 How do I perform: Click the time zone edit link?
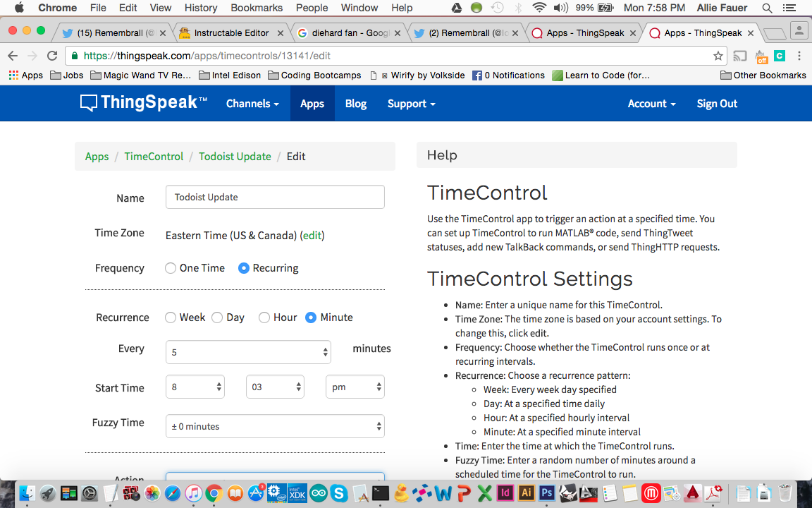[x=312, y=236]
